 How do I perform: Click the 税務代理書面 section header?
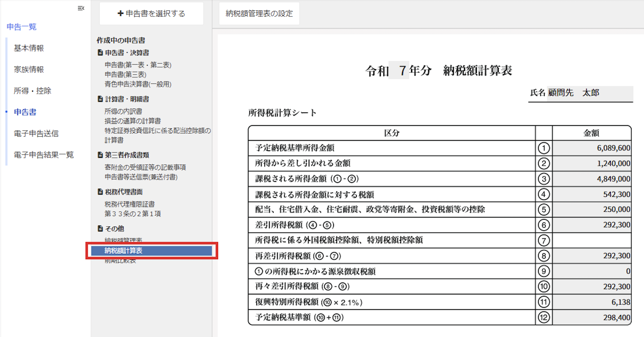[x=124, y=192]
